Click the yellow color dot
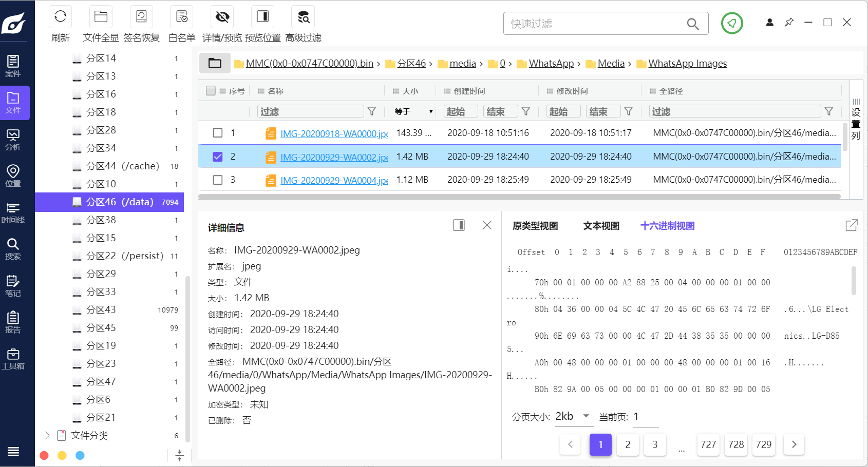This screenshot has height=467, width=868. [62, 455]
